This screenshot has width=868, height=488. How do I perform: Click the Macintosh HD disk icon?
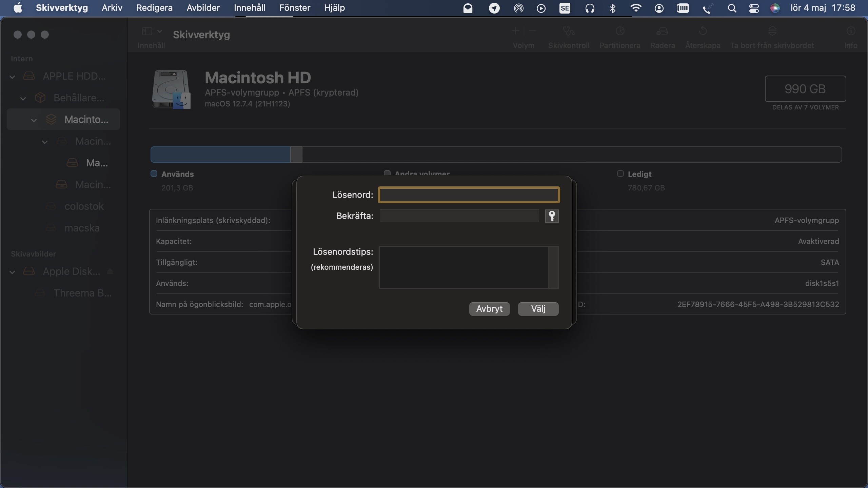tap(171, 89)
